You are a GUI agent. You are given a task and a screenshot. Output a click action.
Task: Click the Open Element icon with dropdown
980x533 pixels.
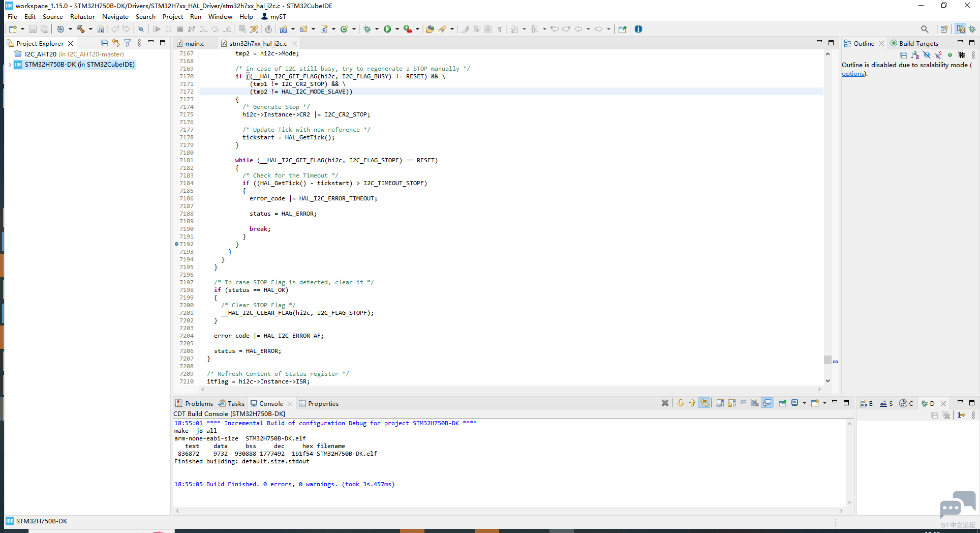point(430,29)
